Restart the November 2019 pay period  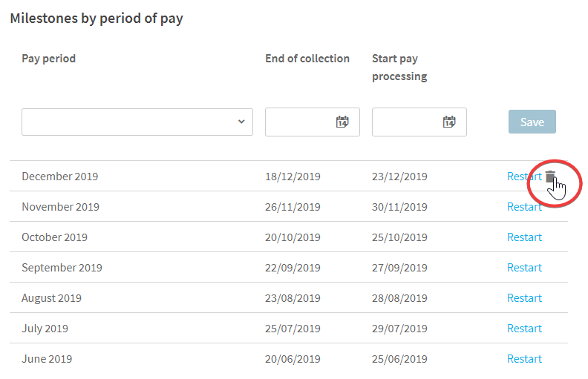[x=524, y=207]
